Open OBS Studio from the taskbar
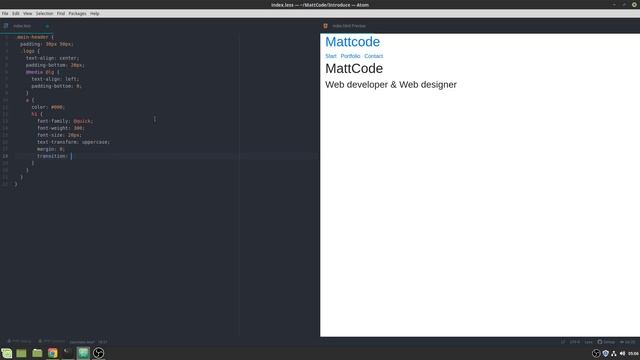Image resolution: width=640 pixels, height=360 pixels. pos(98,353)
